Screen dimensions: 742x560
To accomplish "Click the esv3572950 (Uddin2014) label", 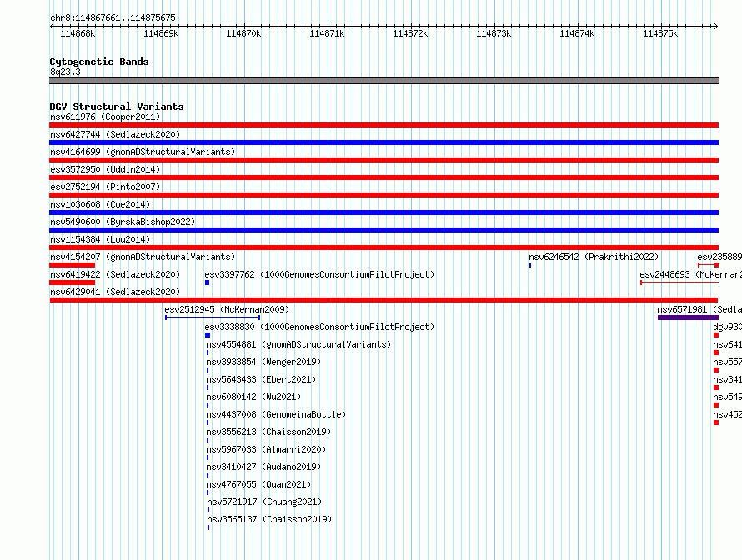I will coord(105,169).
